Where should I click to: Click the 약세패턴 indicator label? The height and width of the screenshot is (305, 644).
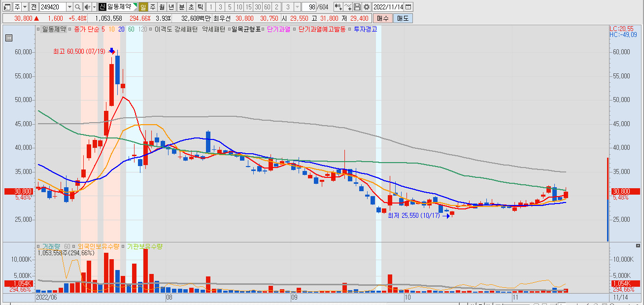213,30
